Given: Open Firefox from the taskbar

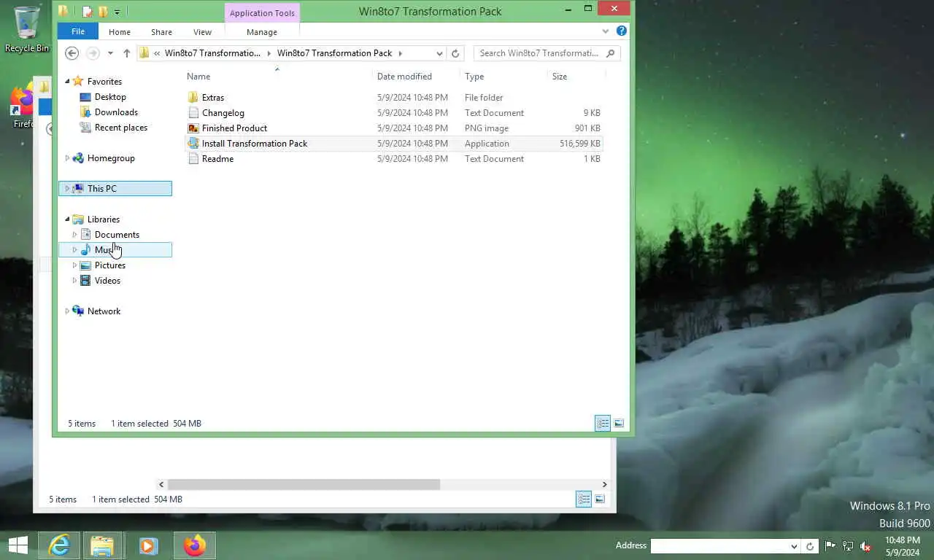Looking at the screenshot, I should [x=194, y=545].
